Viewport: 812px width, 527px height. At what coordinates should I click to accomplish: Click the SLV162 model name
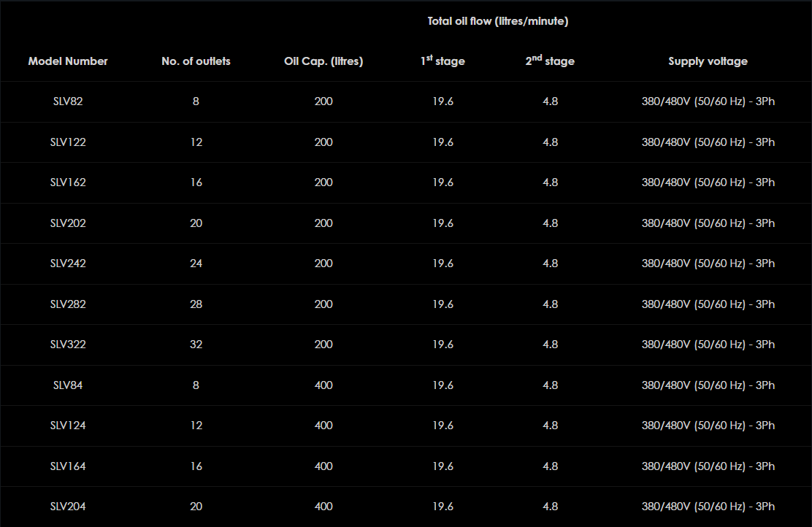pyautogui.click(x=68, y=182)
